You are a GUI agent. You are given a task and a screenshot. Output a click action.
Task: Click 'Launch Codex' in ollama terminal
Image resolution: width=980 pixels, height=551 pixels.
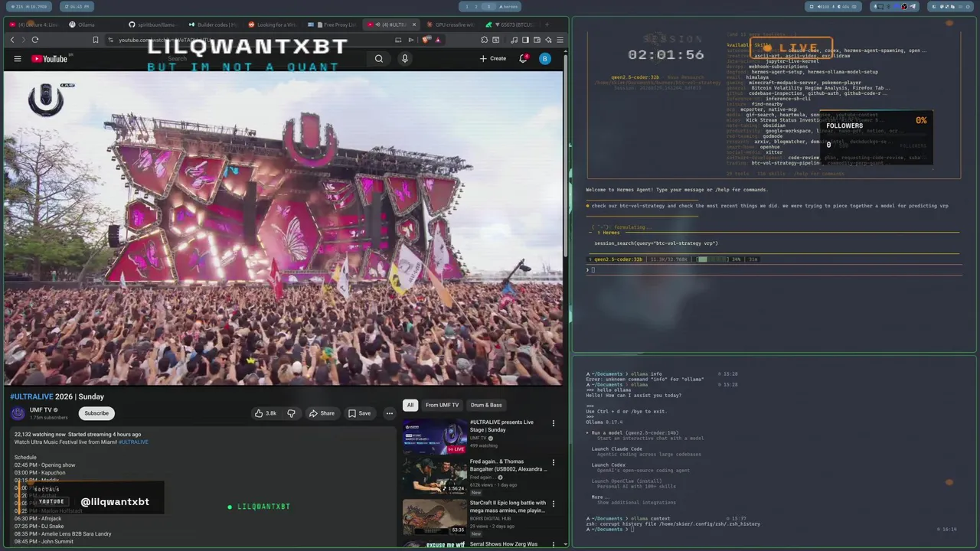[x=608, y=465]
